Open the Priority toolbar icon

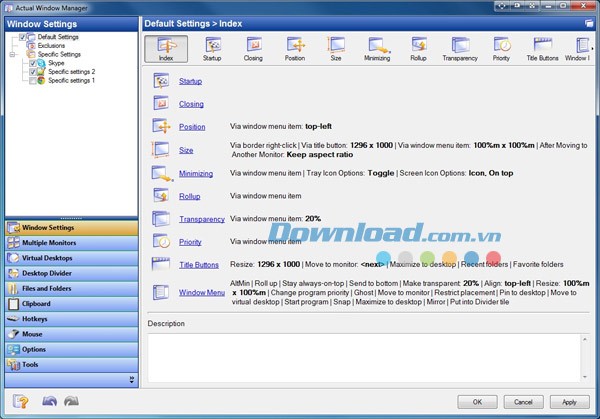point(501,49)
